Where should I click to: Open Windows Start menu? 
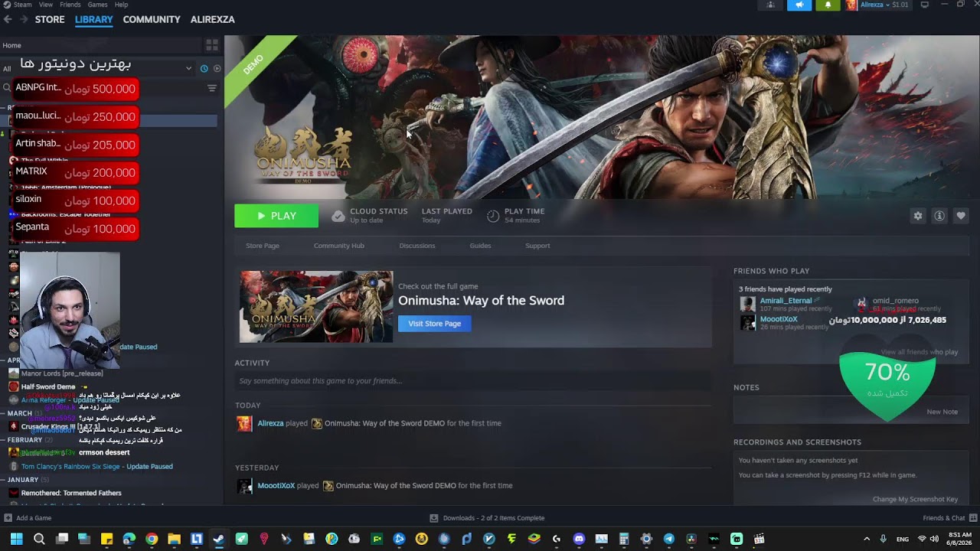pyautogui.click(x=16, y=539)
